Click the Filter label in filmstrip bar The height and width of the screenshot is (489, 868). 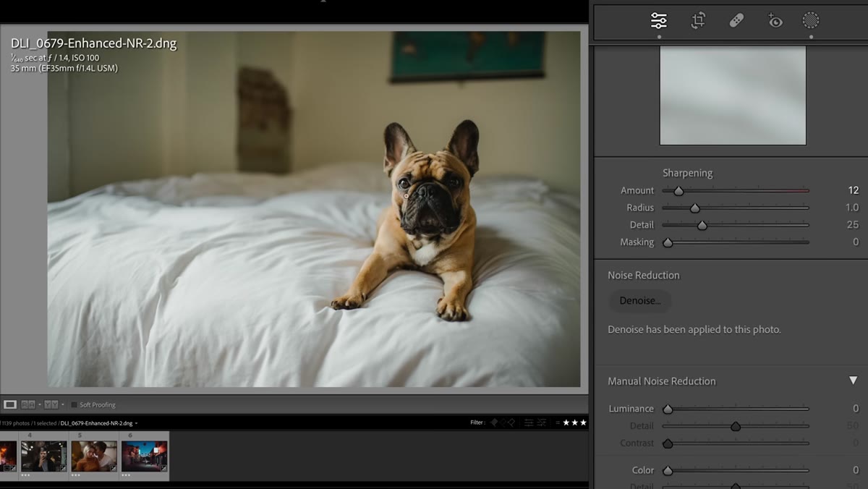click(477, 422)
